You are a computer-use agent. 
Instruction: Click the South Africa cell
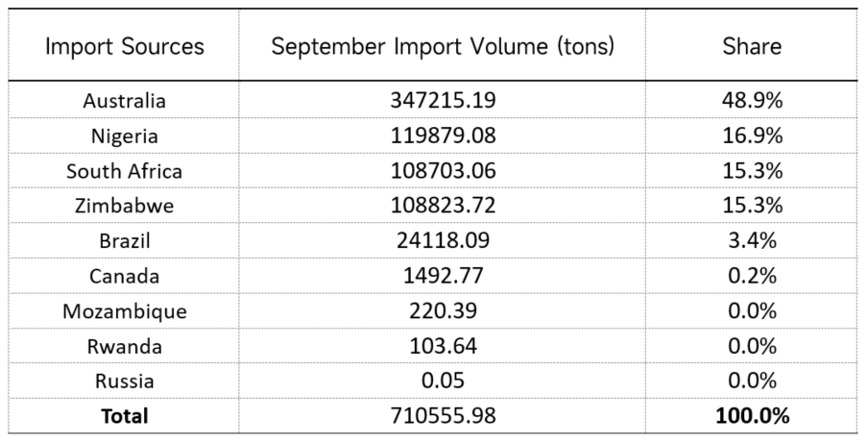(x=125, y=171)
